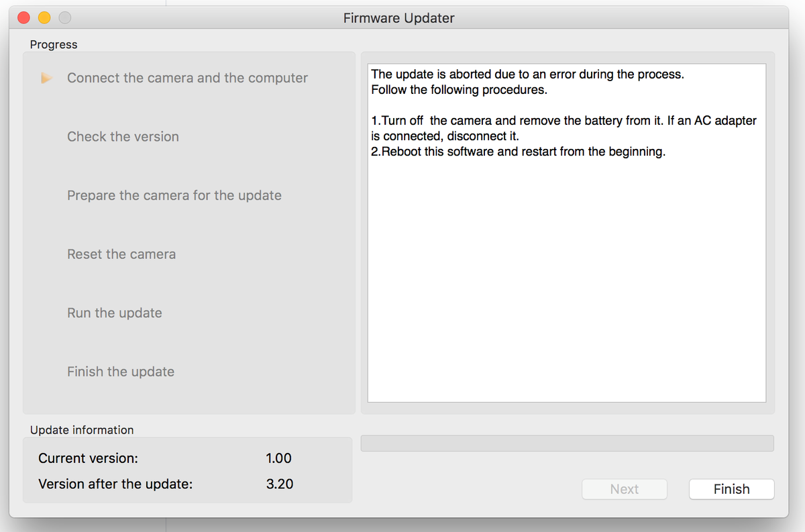Click the 'Firmware Updater' window title

[398, 18]
